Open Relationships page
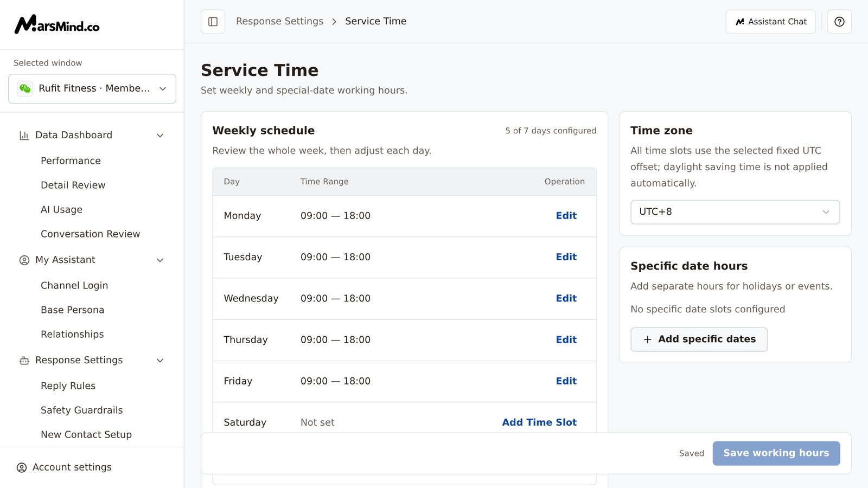This screenshot has width=868, height=488. (72, 334)
